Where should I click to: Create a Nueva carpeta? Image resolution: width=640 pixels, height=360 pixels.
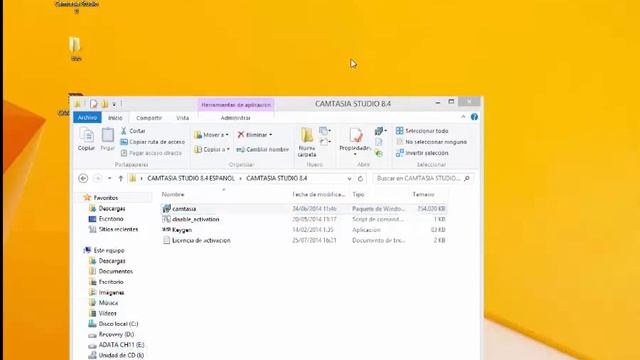pos(307,142)
